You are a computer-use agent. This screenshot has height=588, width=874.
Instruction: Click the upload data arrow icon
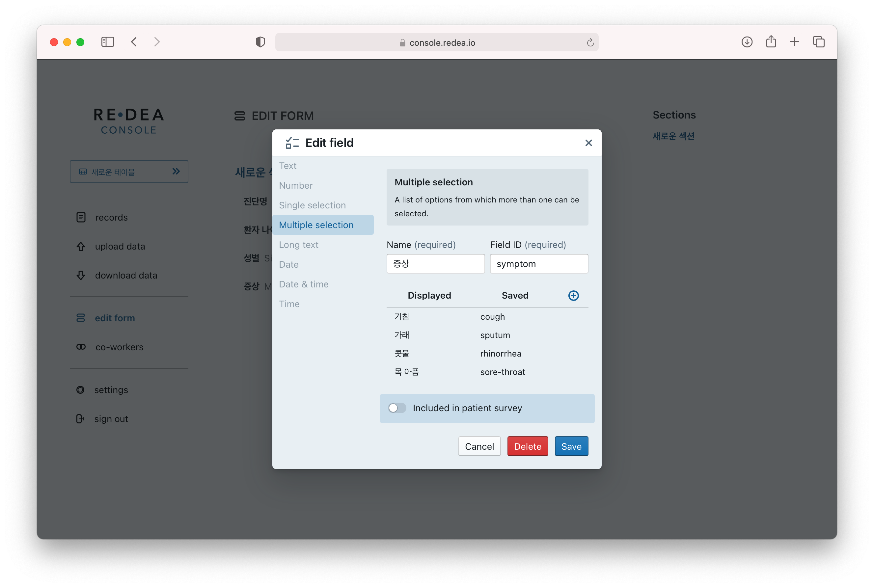[81, 246]
